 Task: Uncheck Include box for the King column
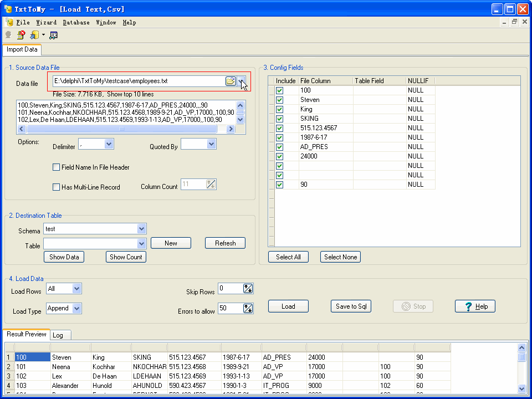point(279,109)
